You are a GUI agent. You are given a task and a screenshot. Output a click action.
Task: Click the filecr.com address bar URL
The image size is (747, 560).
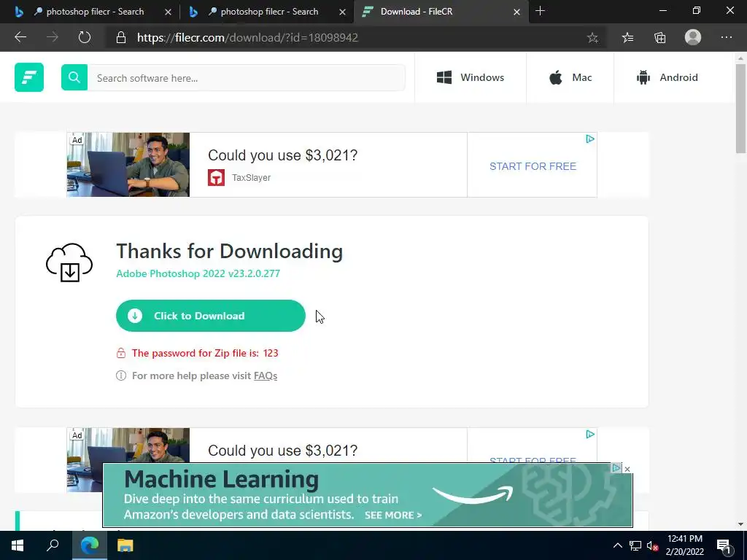coord(247,38)
